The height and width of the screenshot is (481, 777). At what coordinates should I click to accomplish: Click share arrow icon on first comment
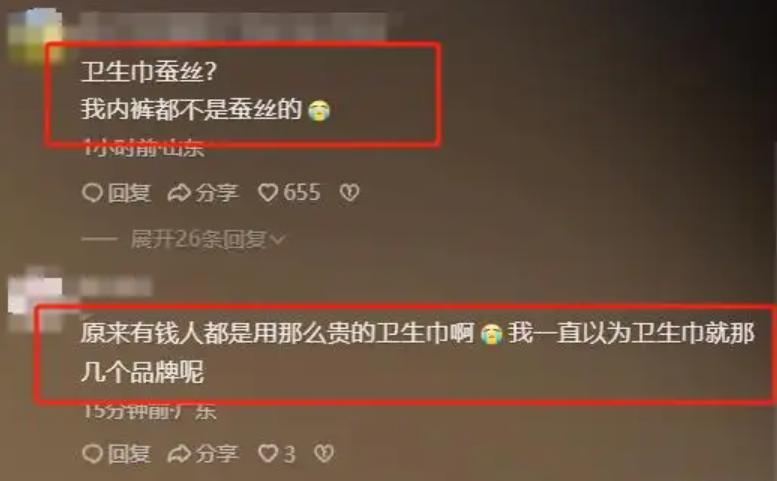click(x=179, y=193)
